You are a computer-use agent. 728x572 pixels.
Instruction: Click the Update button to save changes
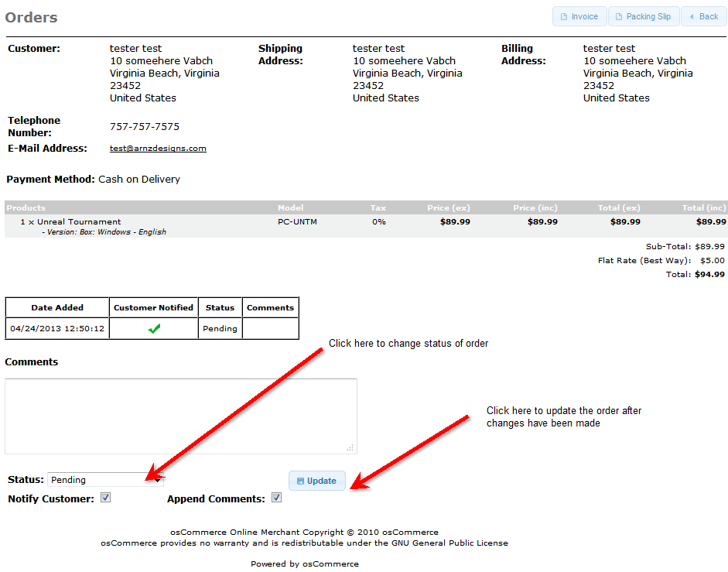(x=316, y=481)
